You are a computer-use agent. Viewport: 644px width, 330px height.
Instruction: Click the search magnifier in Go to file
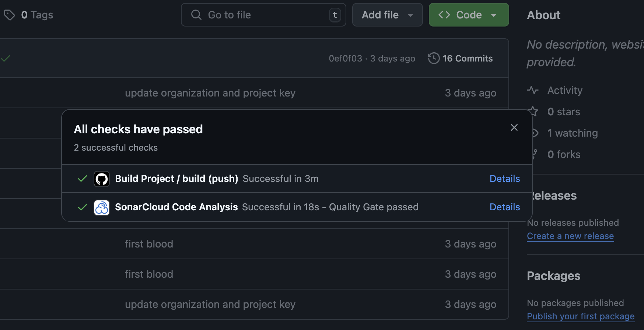tap(196, 15)
